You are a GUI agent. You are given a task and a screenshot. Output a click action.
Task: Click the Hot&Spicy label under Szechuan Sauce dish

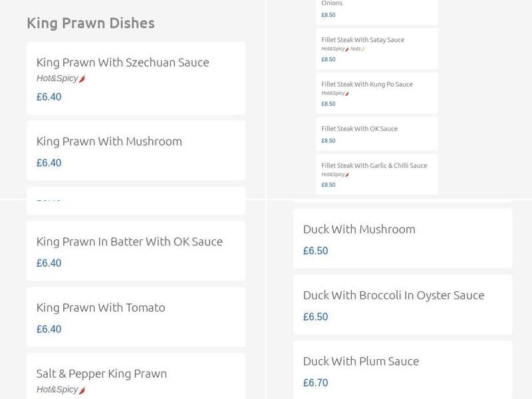[x=57, y=78]
